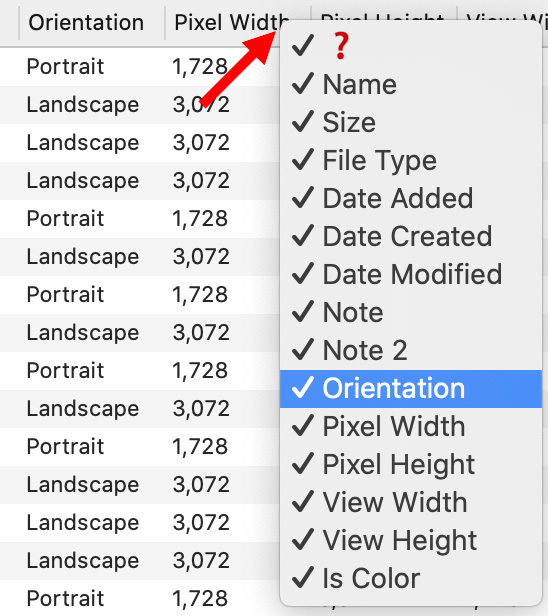This screenshot has height=616, width=548.
Task: Toggle Pixel Width in column menu
Action: pyautogui.click(x=411, y=427)
